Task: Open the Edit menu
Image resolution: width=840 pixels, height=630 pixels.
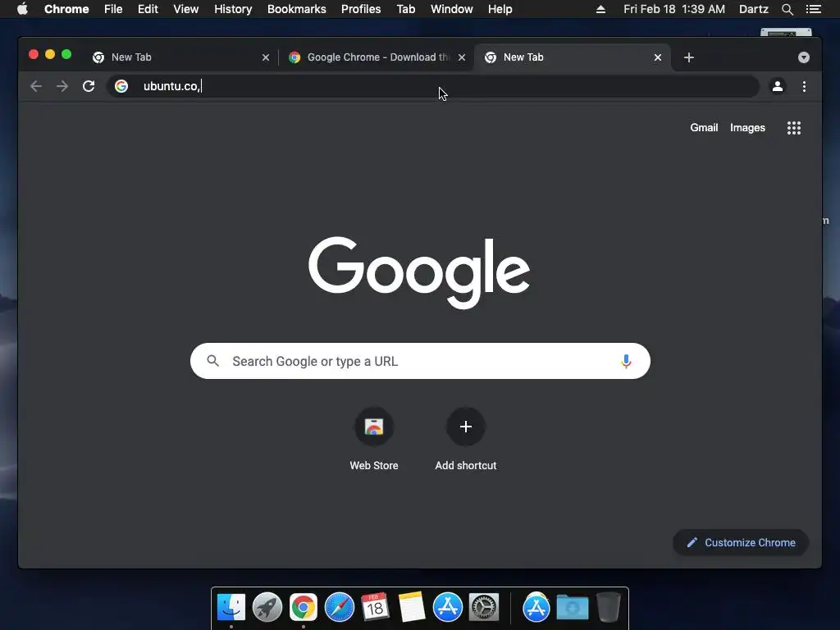Action: [x=148, y=9]
